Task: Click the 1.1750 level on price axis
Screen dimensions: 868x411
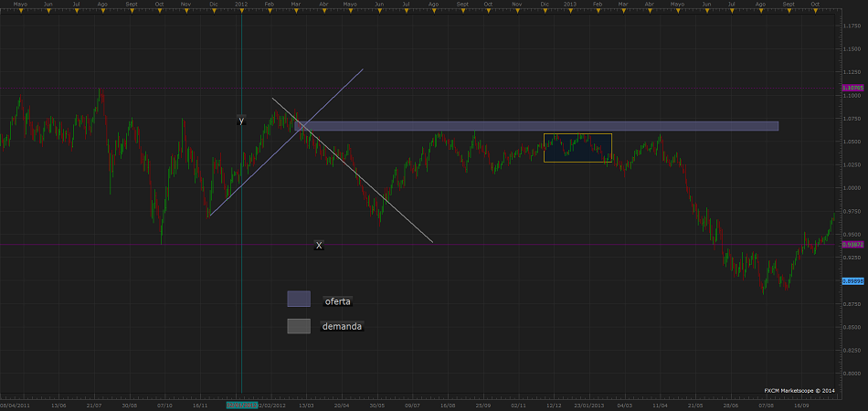Action: coord(852,26)
